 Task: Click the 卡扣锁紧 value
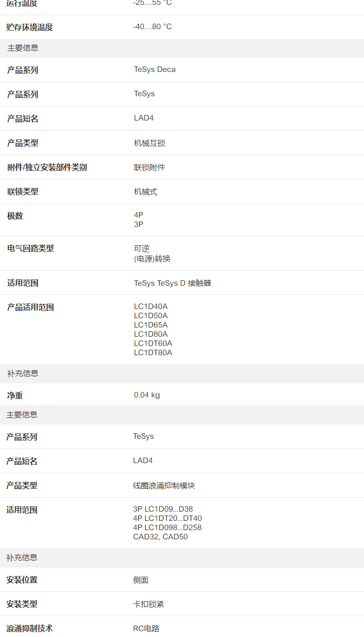click(149, 604)
